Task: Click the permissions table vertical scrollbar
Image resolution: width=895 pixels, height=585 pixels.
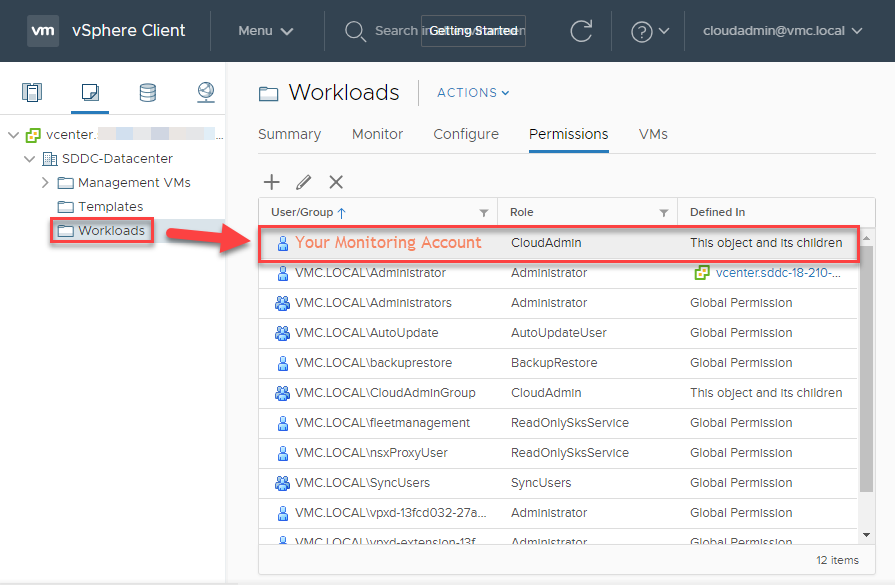Action: (x=866, y=371)
